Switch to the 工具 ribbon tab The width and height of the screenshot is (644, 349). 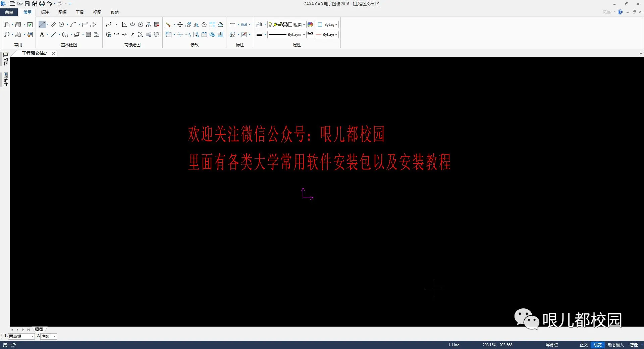(x=80, y=12)
